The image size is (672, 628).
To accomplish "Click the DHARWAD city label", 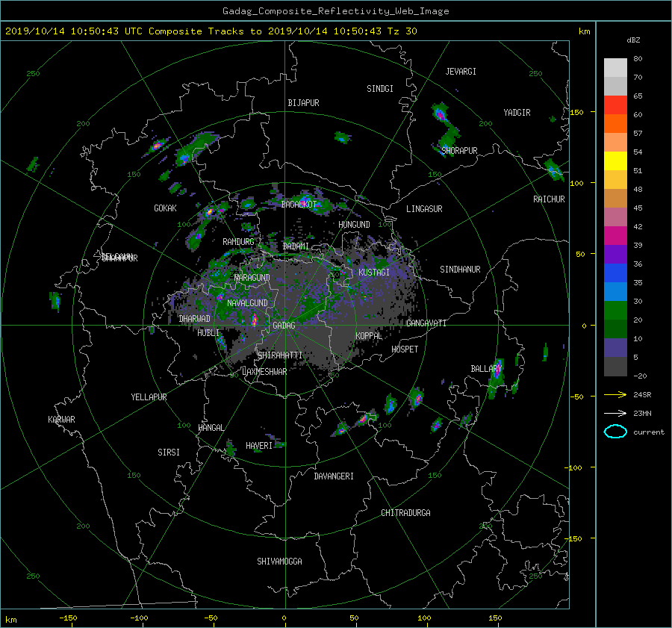I will 195,319.
